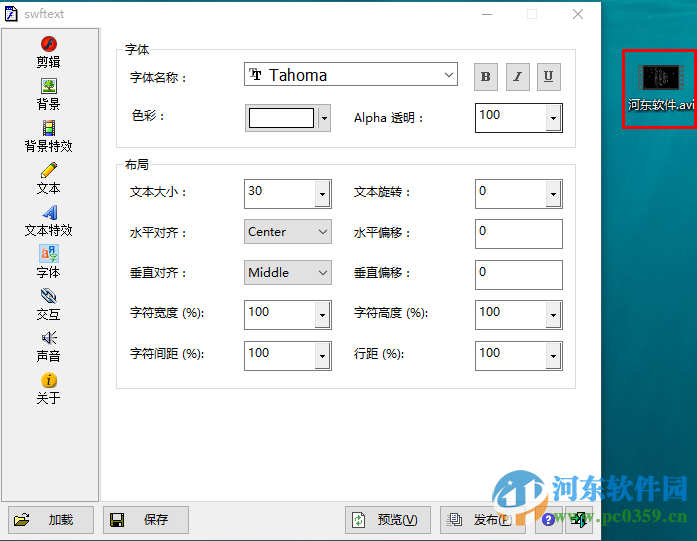Viewport: 697px width, 541px height.
Task: Click the 水平偏移 horizontal offset input field
Action: pos(519,234)
